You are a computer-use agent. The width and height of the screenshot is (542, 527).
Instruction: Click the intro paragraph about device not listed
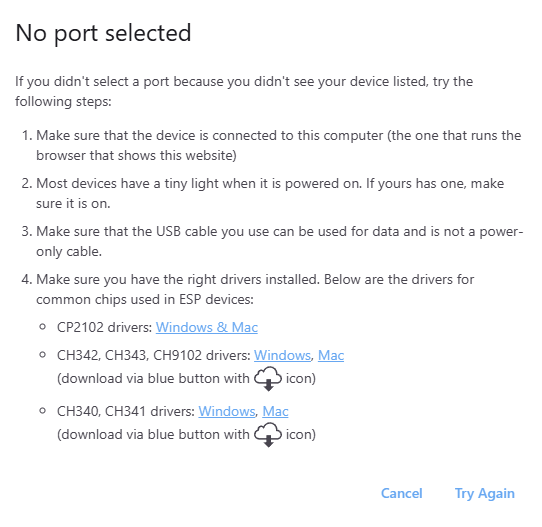pos(244,91)
